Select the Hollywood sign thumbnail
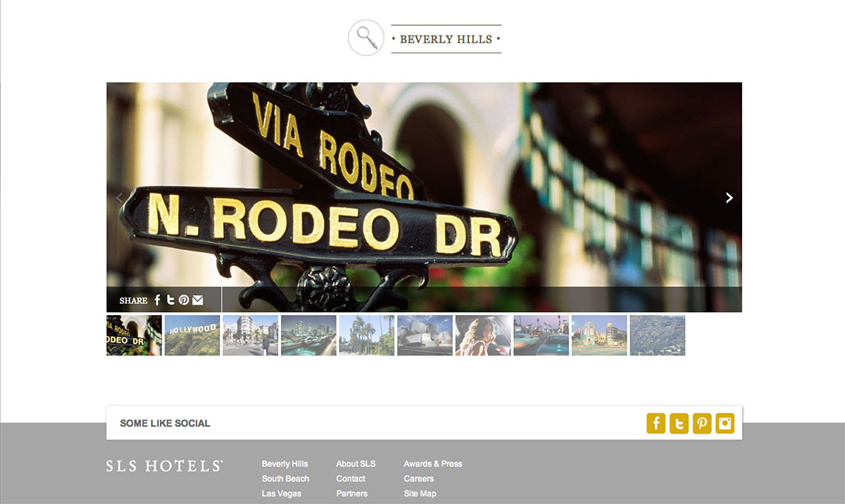The width and height of the screenshot is (845, 504). (192, 336)
